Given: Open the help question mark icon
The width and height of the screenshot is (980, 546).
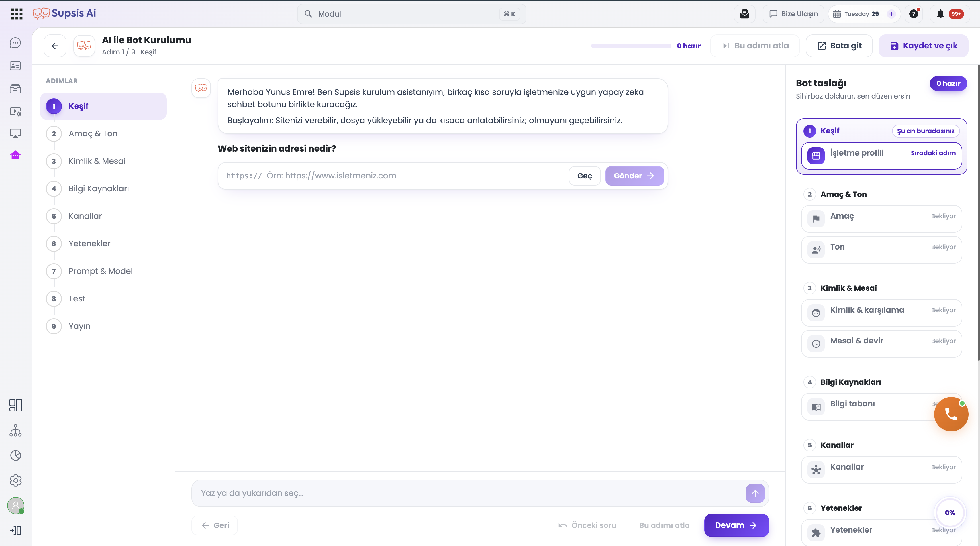Looking at the screenshot, I should pos(914,14).
